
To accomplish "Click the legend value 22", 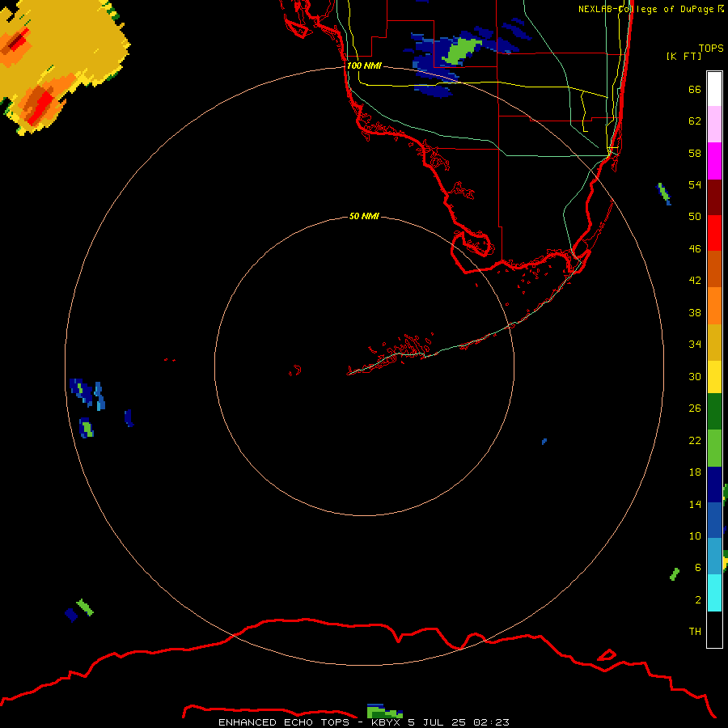I will pyautogui.click(x=695, y=440).
